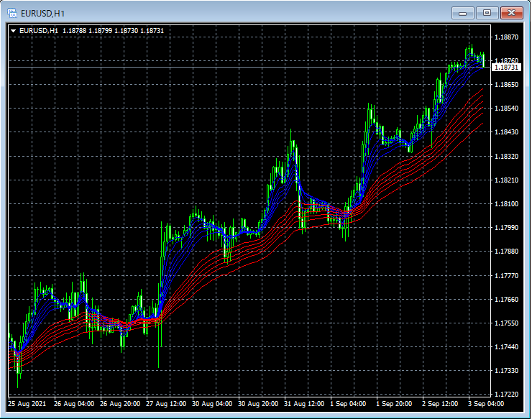Click price scale value 1.17990

point(507,227)
